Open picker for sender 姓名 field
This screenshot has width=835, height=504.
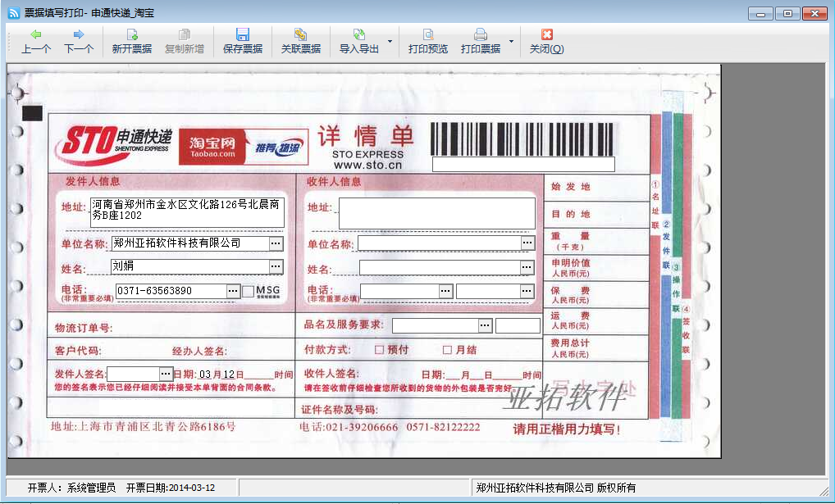coord(276,266)
